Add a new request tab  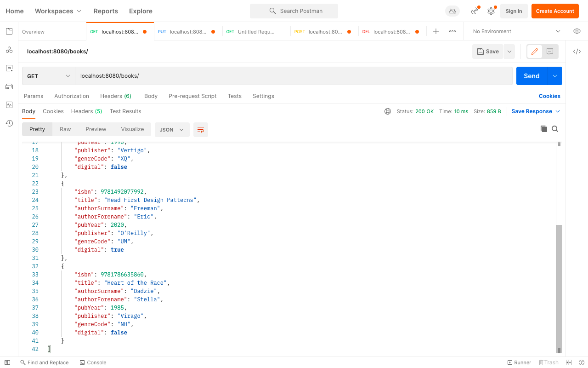(x=436, y=31)
